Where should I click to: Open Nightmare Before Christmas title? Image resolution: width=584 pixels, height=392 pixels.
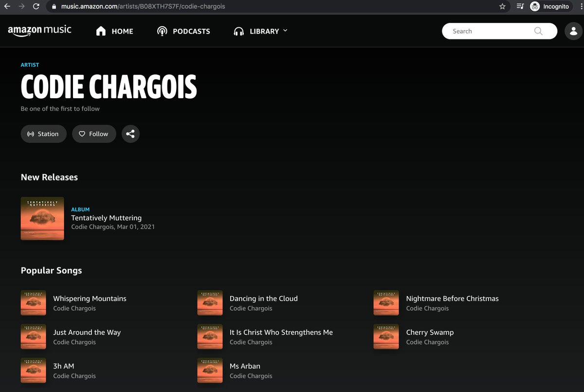click(x=453, y=299)
